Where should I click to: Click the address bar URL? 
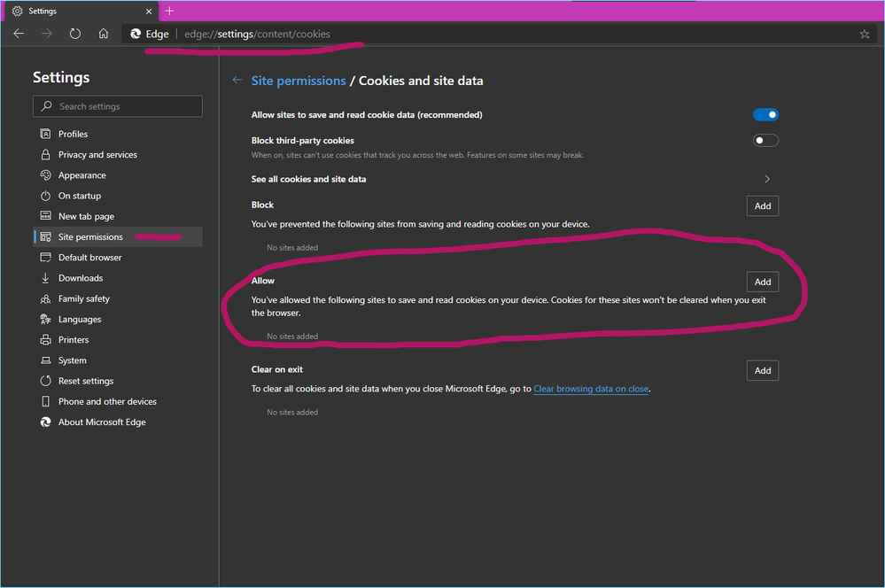(x=258, y=34)
